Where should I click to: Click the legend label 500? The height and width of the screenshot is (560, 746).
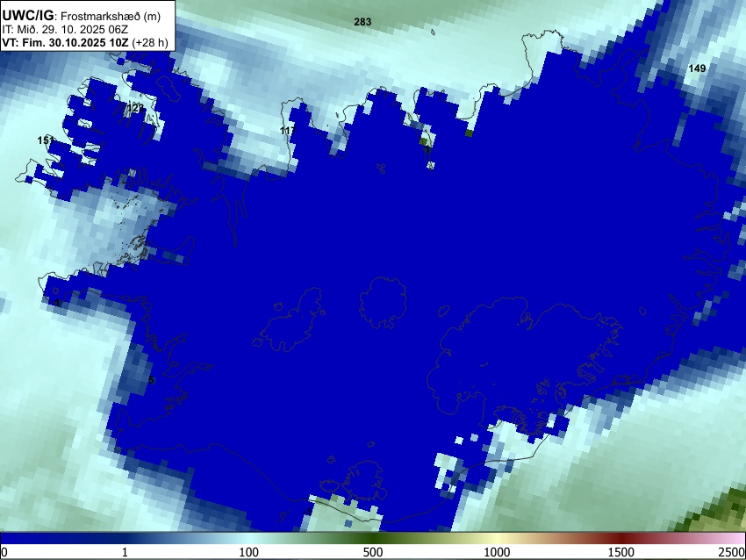pos(372,552)
